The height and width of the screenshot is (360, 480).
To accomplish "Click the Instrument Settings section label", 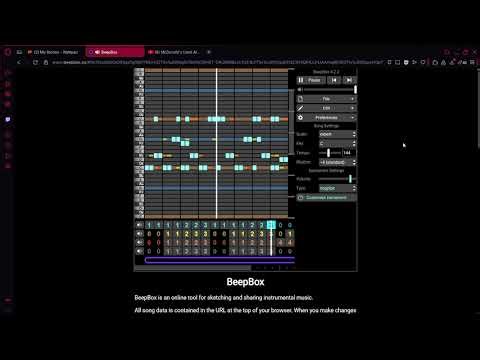I will click(326, 171).
